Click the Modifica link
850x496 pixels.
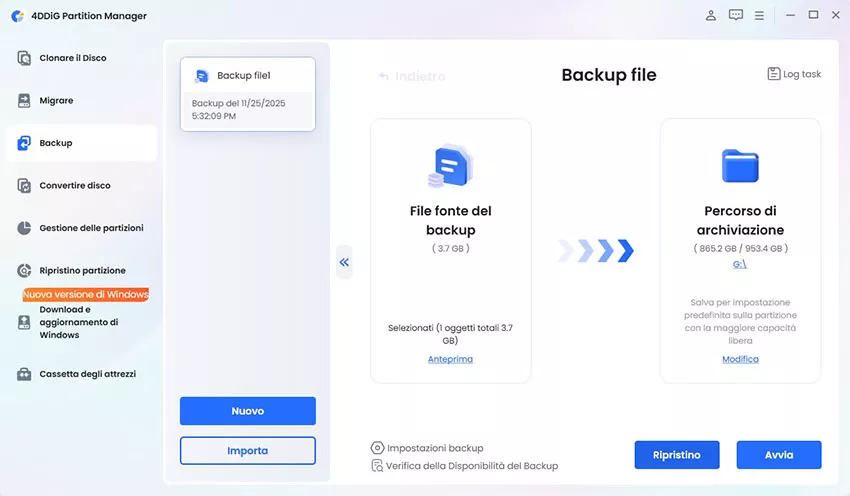pos(740,359)
